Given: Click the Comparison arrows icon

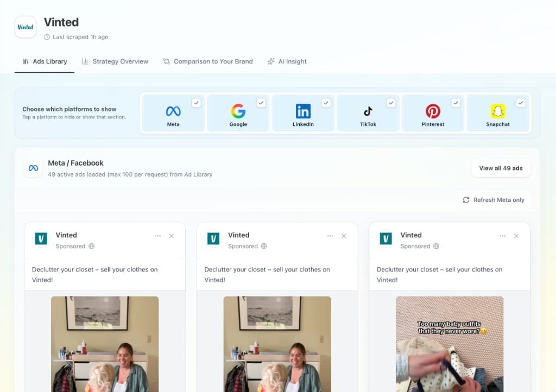Looking at the screenshot, I should click(166, 61).
